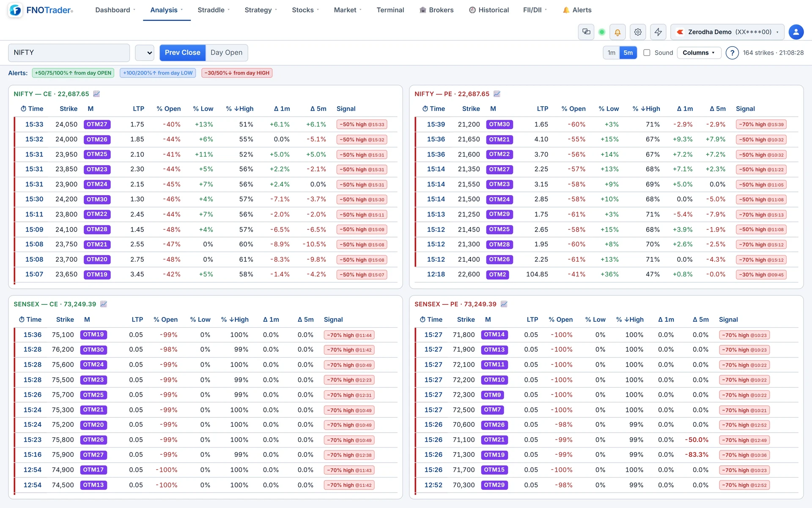The image size is (812, 508).
Task: Open the Historical menu item
Action: click(x=489, y=10)
